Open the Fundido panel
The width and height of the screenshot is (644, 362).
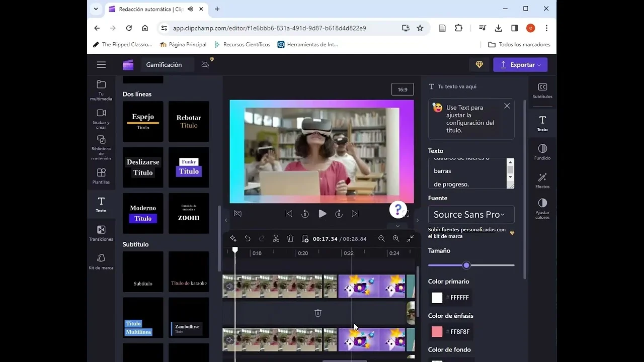(x=542, y=152)
